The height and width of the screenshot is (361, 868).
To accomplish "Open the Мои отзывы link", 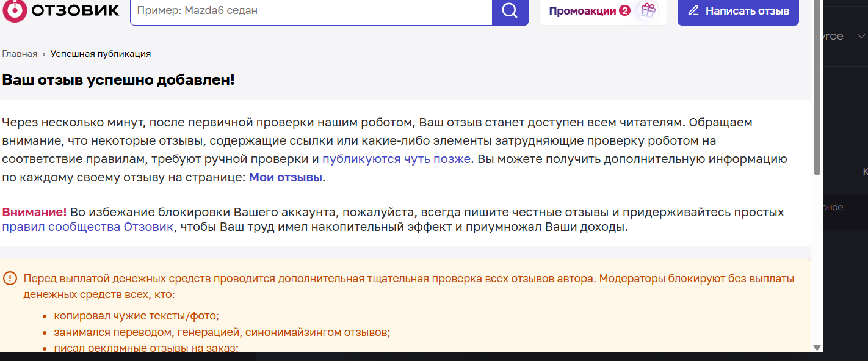I will click(x=286, y=178).
